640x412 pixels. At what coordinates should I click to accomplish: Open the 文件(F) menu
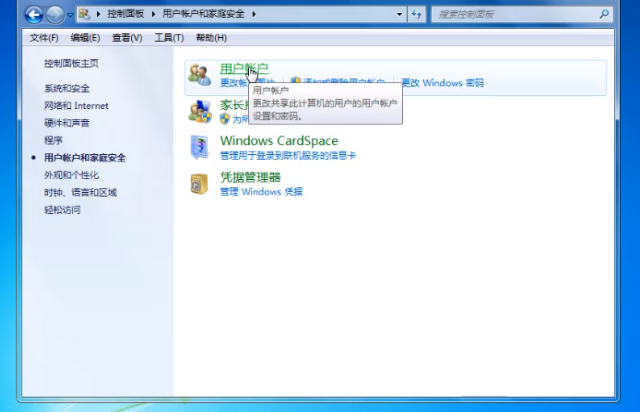(x=44, y=38)
